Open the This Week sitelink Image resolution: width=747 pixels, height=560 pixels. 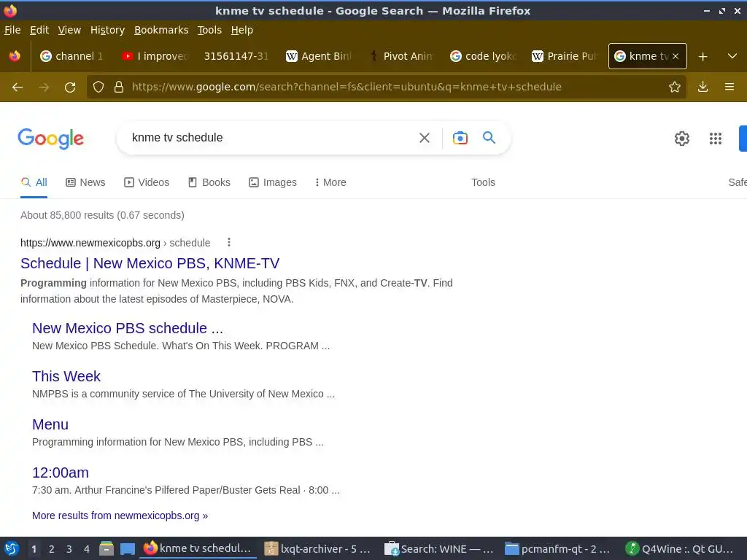click(66, 376)
